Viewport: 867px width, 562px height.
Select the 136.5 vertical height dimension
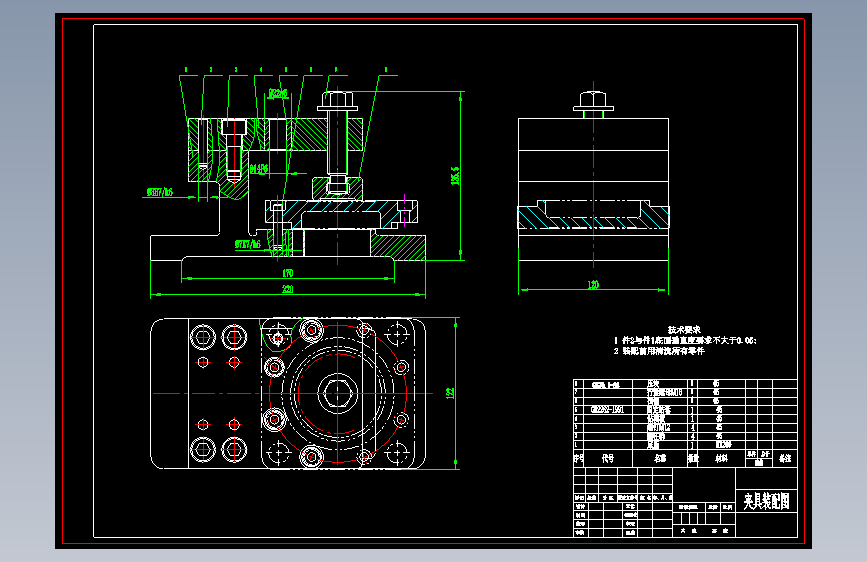[x=455, y=175]
